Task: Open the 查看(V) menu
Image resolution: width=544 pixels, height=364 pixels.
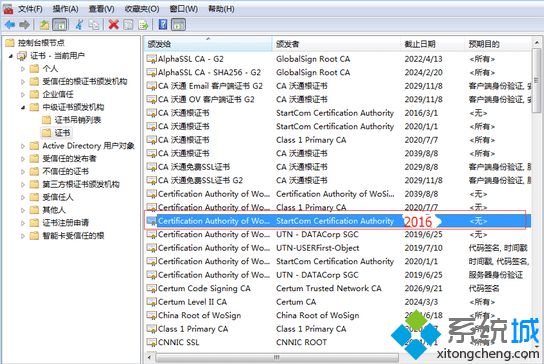Action: coord(102,9)
